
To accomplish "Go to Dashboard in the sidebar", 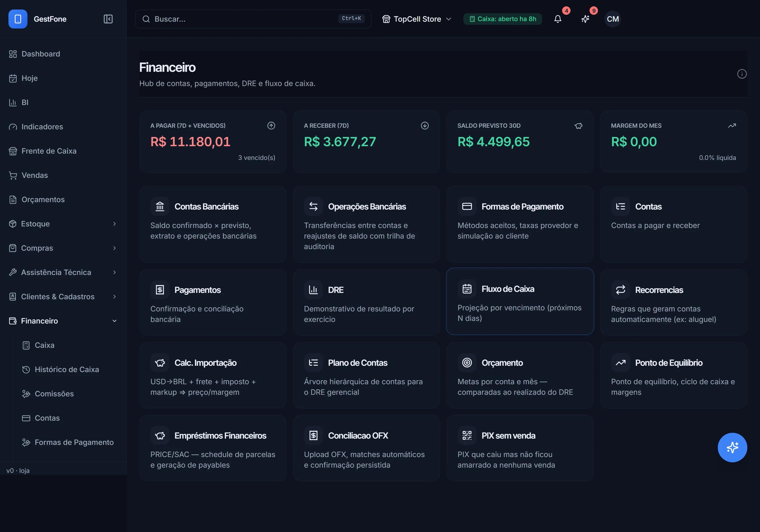I will 63,54.
